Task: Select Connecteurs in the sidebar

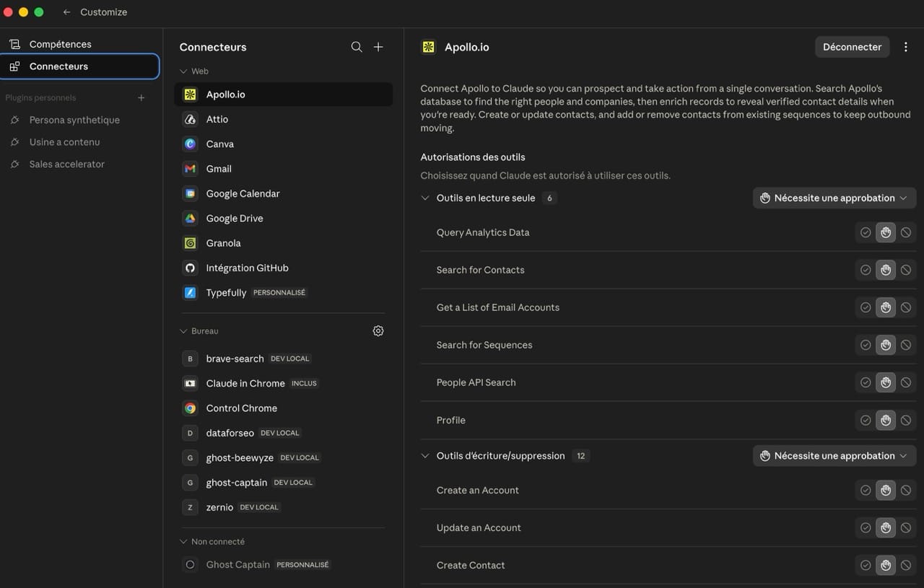Action: click(80, 66)
